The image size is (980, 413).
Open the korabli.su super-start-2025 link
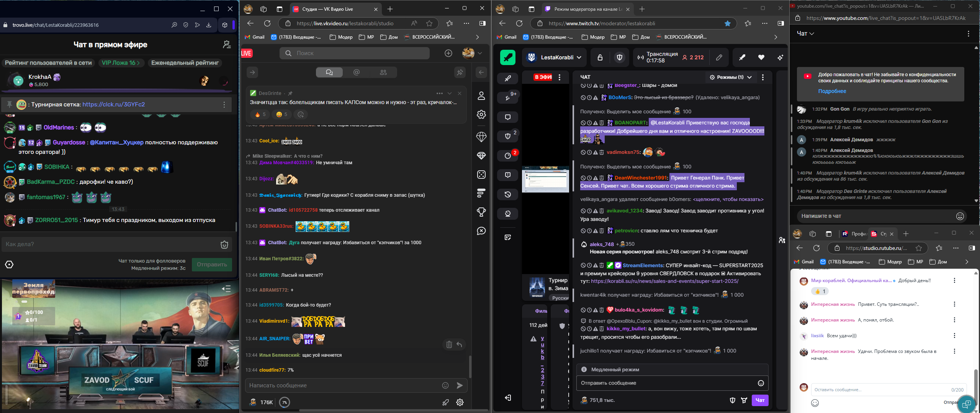[664, 281]
